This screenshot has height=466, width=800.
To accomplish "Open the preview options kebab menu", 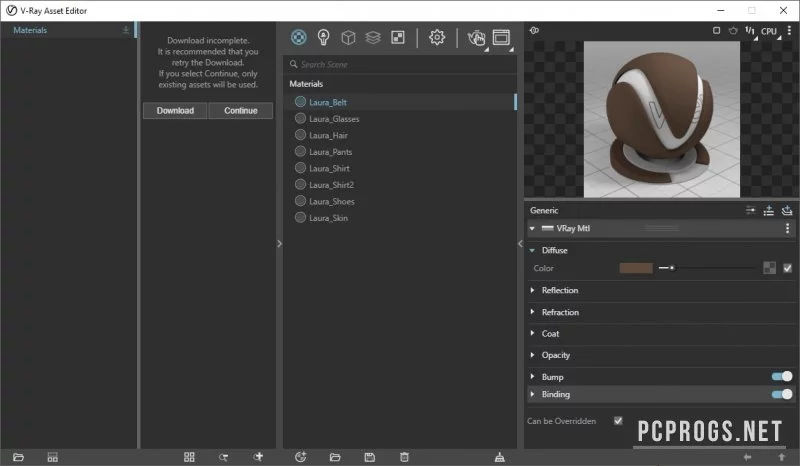I will (x=789, y=31).
